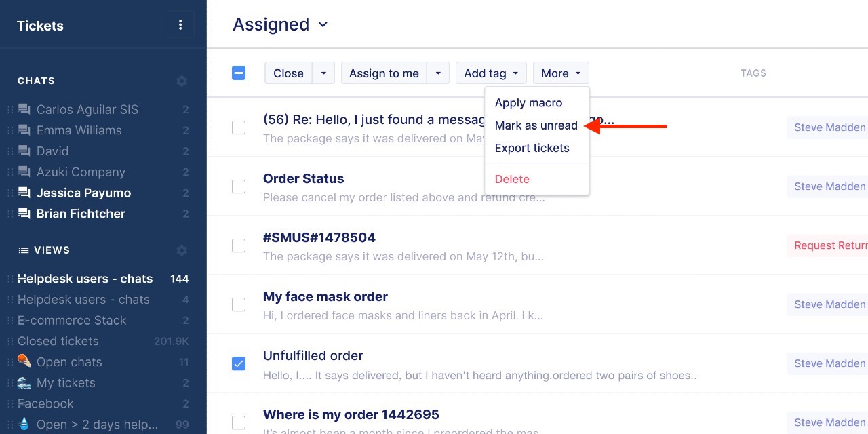
Task: Click drag handle beside Emma Williams chat
Action: point(10,130)
